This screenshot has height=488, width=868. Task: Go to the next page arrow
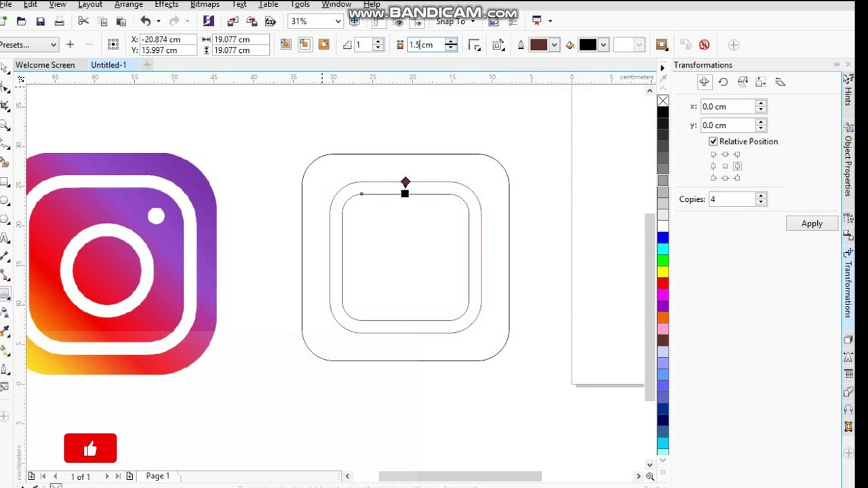(106, 476)
